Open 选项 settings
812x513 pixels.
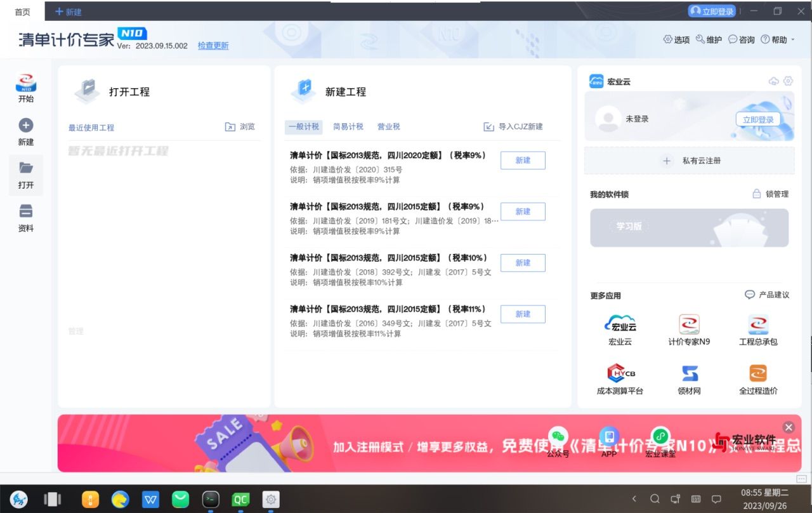tap(676, 39)
